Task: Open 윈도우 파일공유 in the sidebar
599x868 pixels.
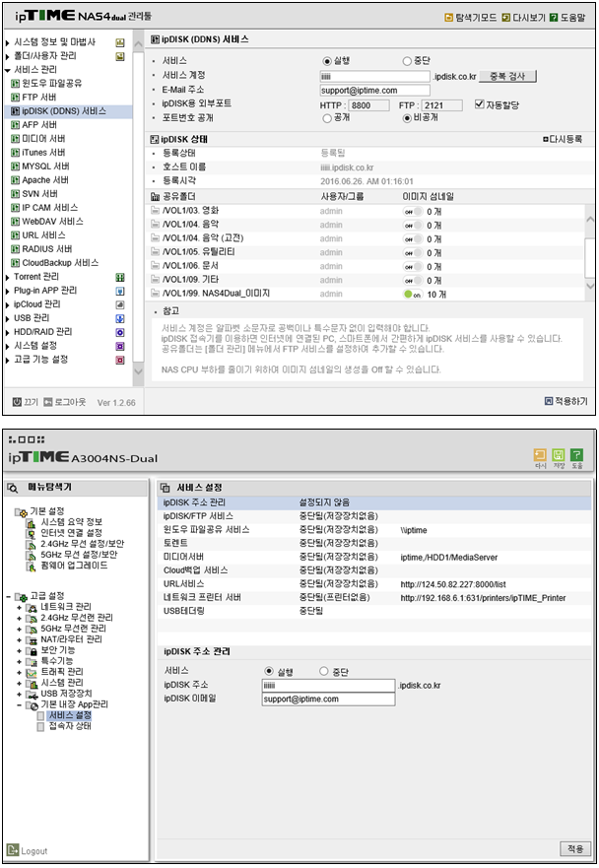Action: 51,84
